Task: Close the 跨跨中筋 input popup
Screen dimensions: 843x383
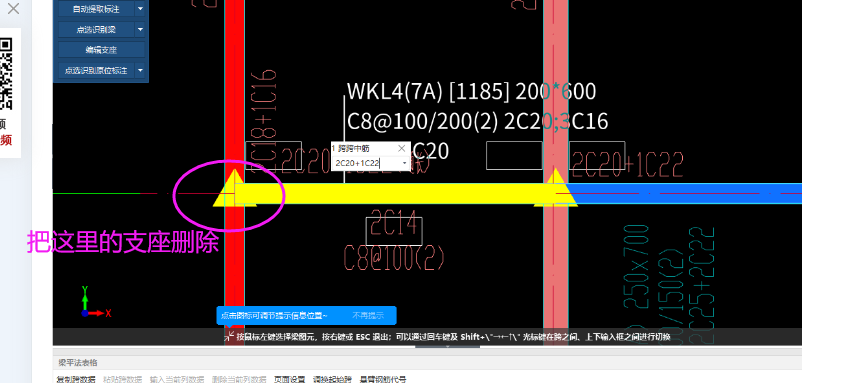Action: [x=402, y=148]
